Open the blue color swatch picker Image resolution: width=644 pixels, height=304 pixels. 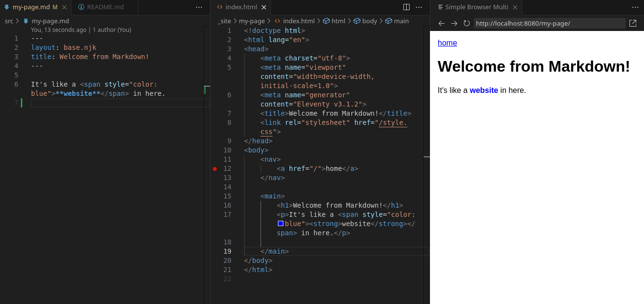click(x=280, y=224)
